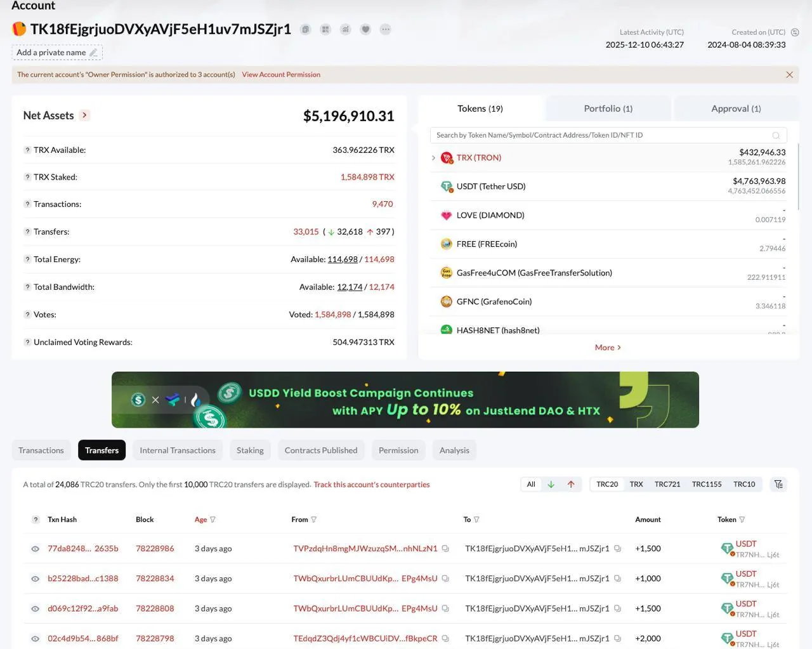The height and width of the screenshot is (649, 812).
Task: Open transaction hash 77da8248...2635b
Action: [83, 549]
